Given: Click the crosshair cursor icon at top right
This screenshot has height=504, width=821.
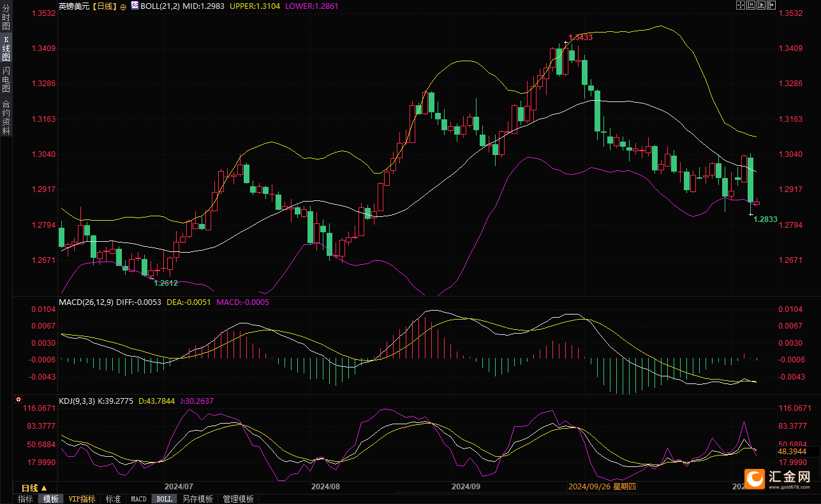Looking at the screenshot, I should (x=741, y=5).
